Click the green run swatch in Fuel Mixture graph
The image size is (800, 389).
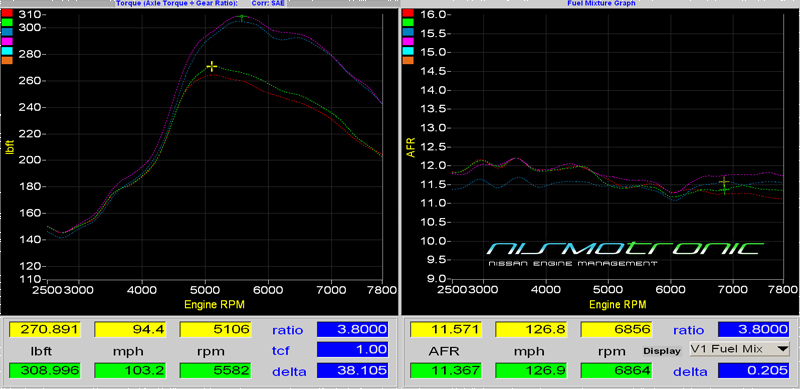(x=408, y=22)
